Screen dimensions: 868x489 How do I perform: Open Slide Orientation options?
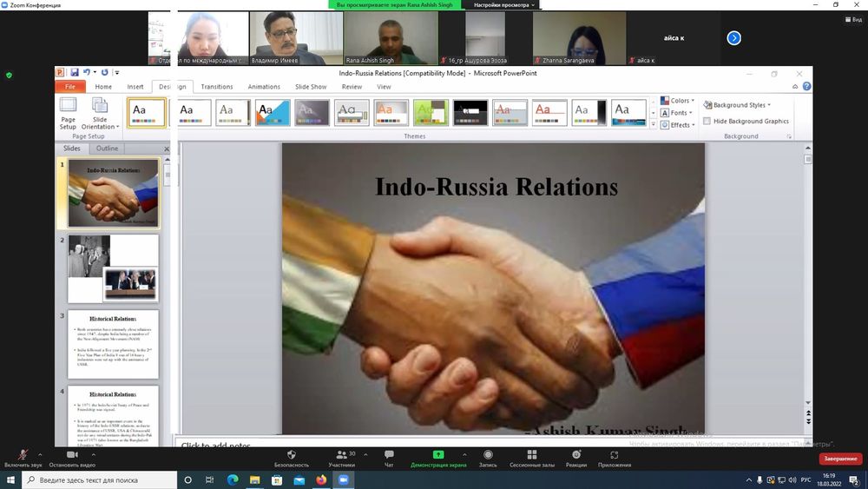tap(100, 114)
